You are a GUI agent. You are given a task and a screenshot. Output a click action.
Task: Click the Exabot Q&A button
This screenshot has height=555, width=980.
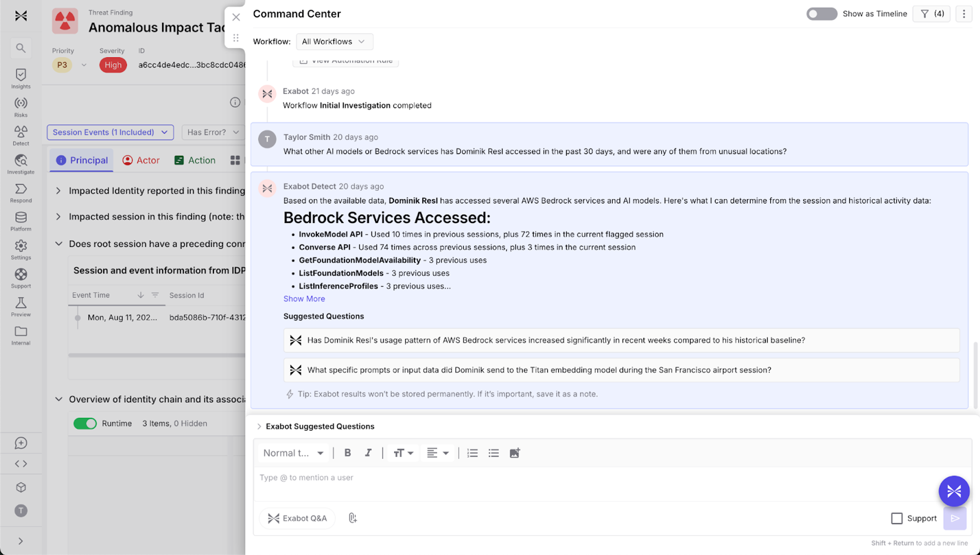tap(297, 518)
